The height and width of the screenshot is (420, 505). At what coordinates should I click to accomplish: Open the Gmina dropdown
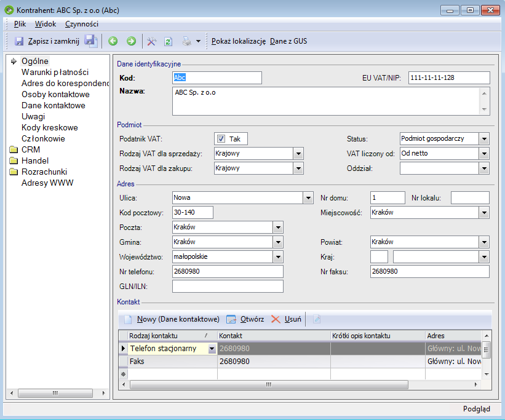tap(278, 242)
